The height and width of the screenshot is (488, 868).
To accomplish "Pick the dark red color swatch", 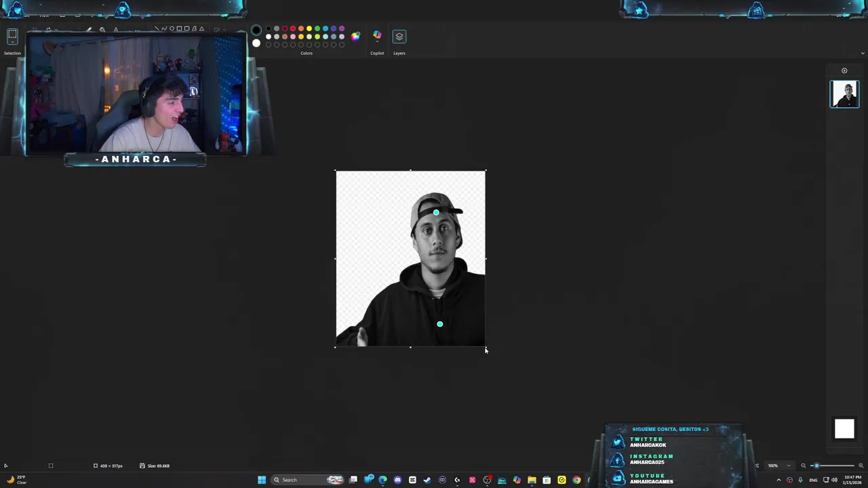I will (x=285, y=28).
